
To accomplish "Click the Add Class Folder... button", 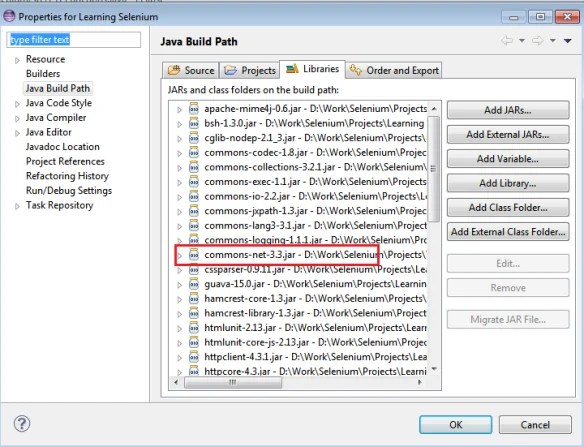I will tap(508, 207).
